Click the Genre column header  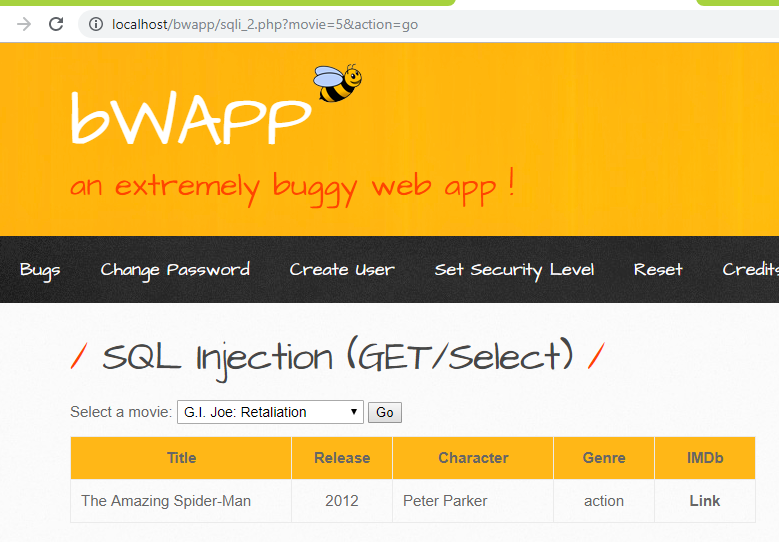604,458
